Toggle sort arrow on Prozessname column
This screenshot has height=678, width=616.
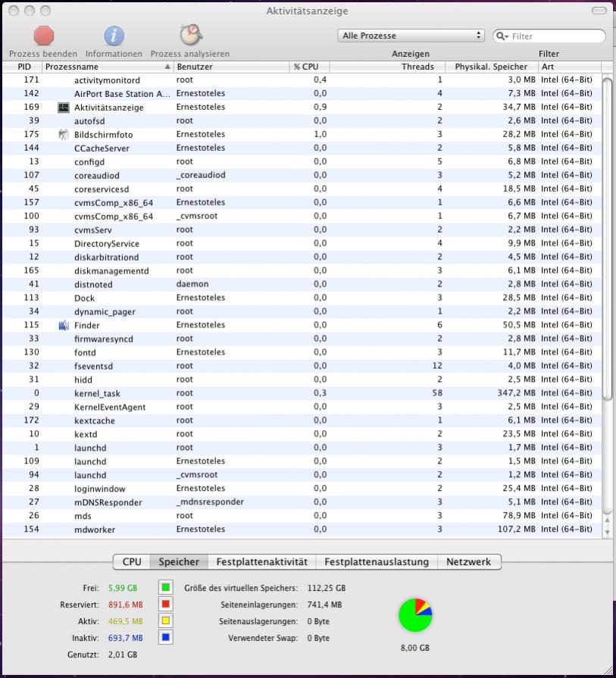[167, 67]
